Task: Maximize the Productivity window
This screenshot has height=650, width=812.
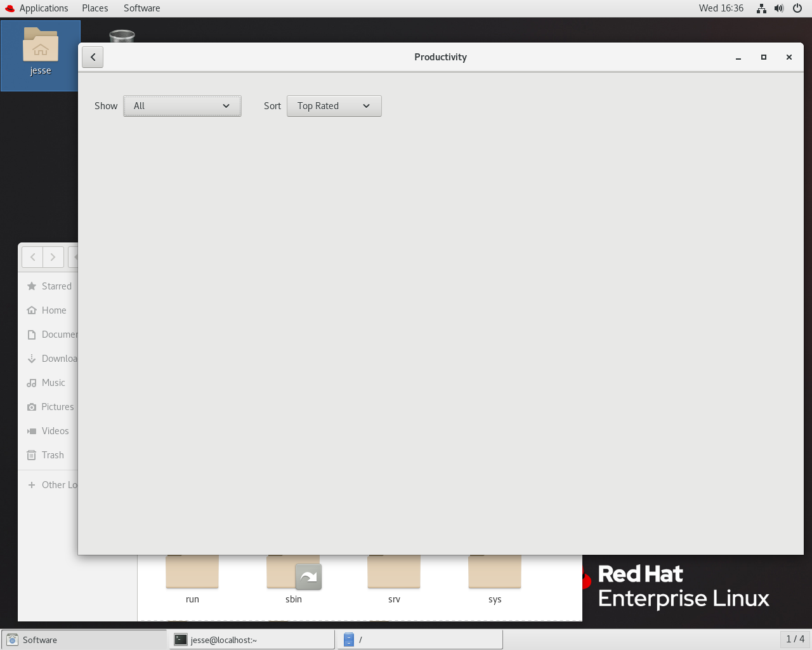Action: (764, 57)
